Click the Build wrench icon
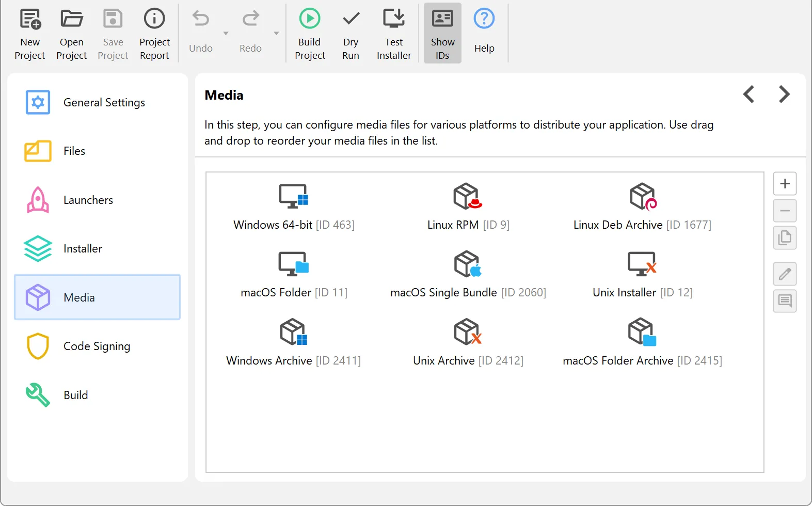Image resolution: width=812 pixels, height=506 pixels. pyautogui.click(x=38, y=395)
